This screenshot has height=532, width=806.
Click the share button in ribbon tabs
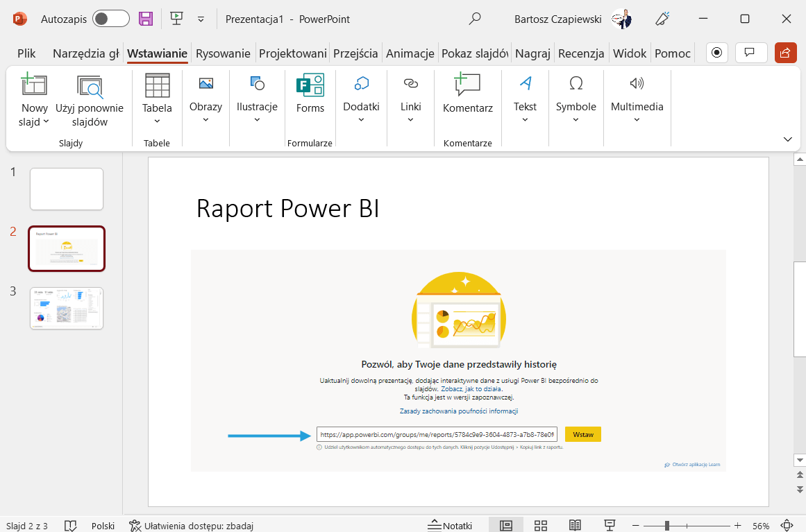tap(785, 53)
